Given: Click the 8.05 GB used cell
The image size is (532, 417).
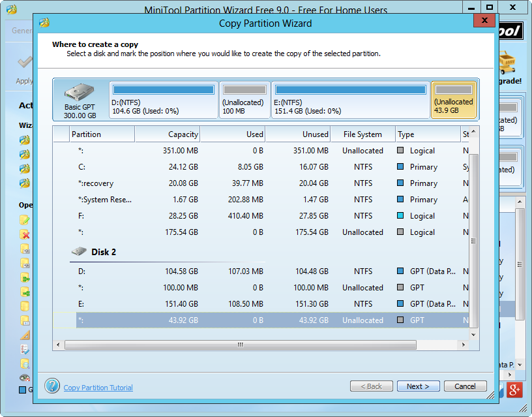Looking at the screenshot, I should click(250, 166).
